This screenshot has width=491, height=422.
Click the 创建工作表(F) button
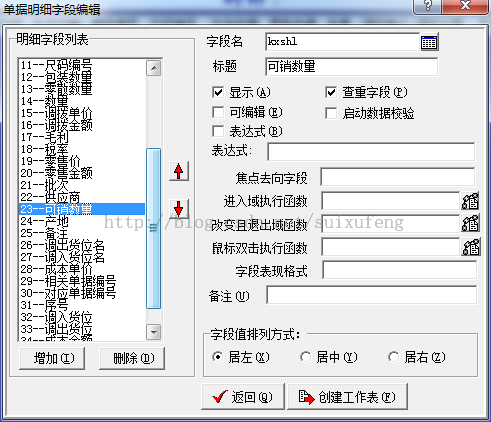click(x=347, y=397)
